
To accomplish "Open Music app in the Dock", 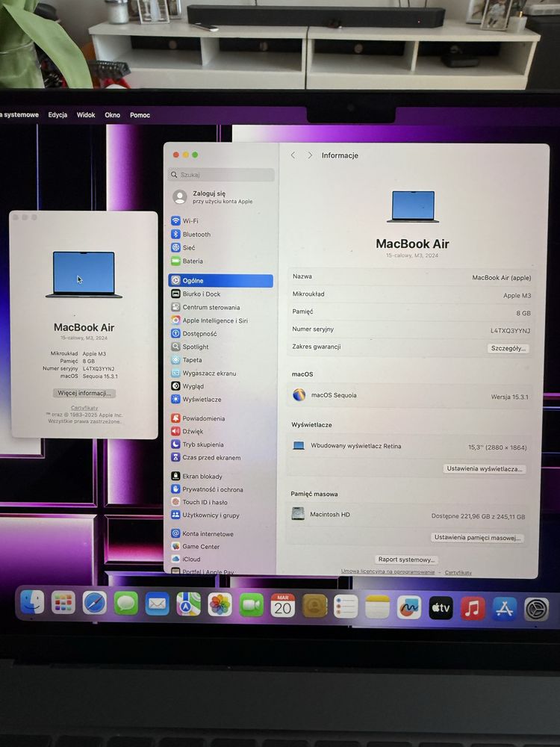I will click(x=473, y=608).
